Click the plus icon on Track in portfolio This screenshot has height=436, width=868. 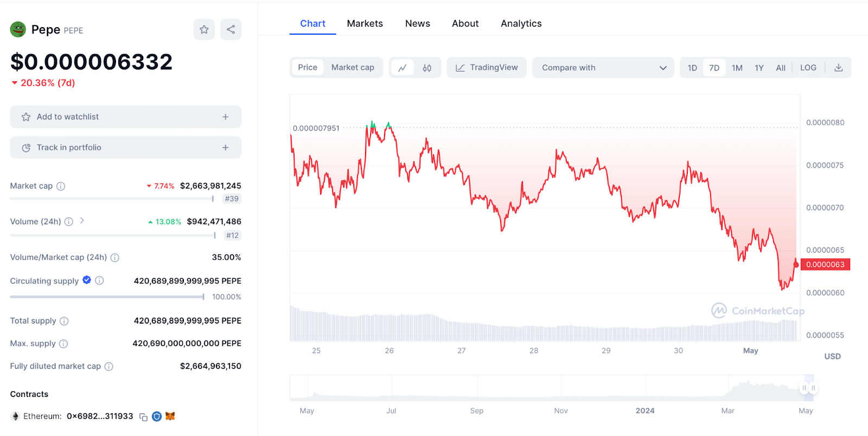pos(226,148)
